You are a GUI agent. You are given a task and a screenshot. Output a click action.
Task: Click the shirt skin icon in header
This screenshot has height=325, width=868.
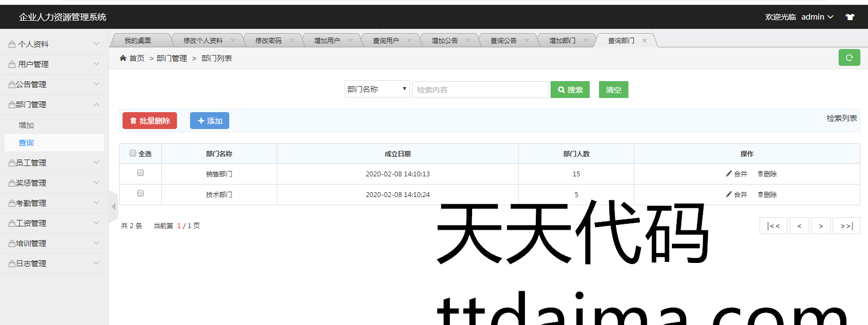tap(849, 17)
